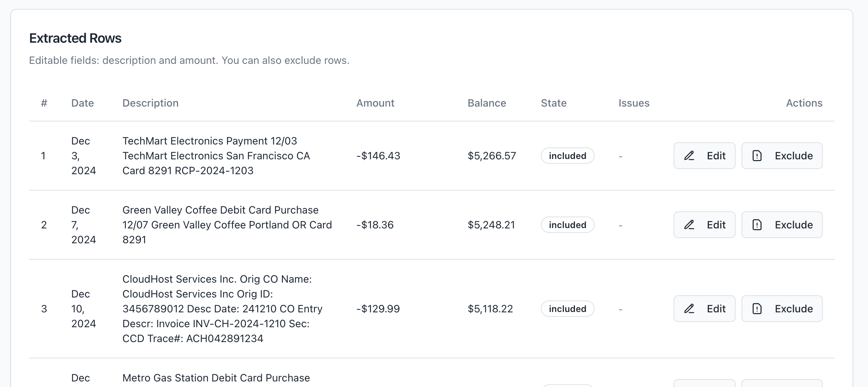
Task: Toggle the included state on CloudHost Services row
Action: coord(567,309)
